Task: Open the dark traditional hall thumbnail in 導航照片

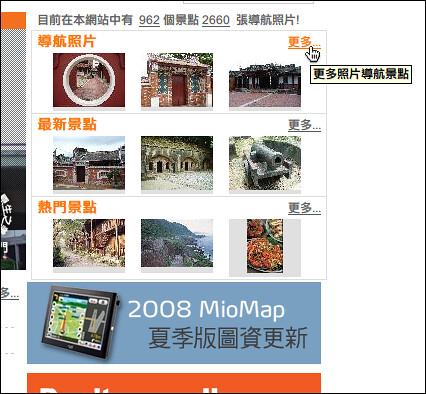Action: point(265,80)
